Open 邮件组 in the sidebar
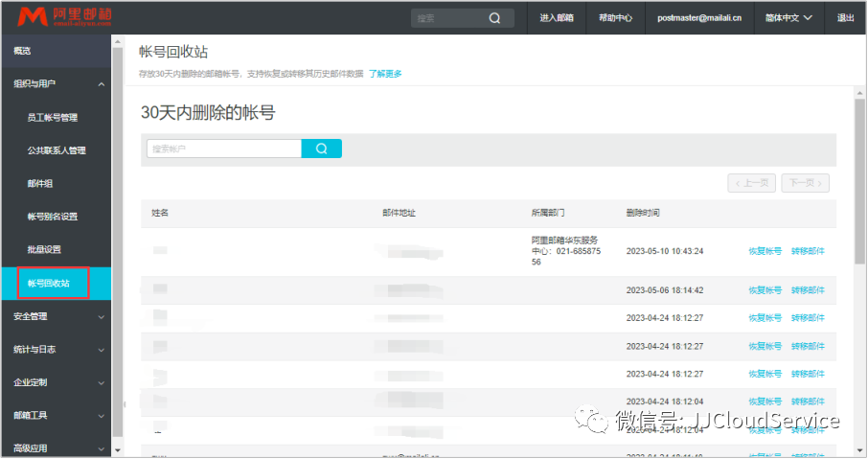The height and width of the screenshot is (459, 868). pos(39,183)
